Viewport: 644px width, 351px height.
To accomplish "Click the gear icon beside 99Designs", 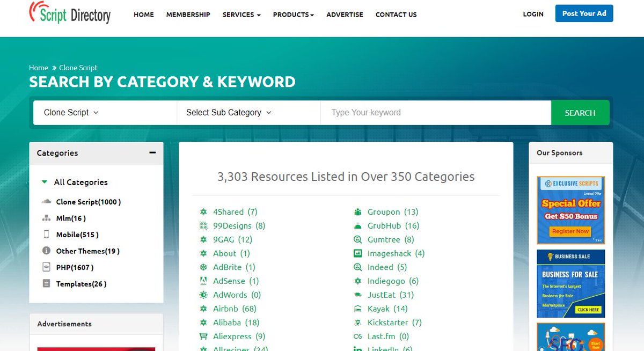I will 203,226.
